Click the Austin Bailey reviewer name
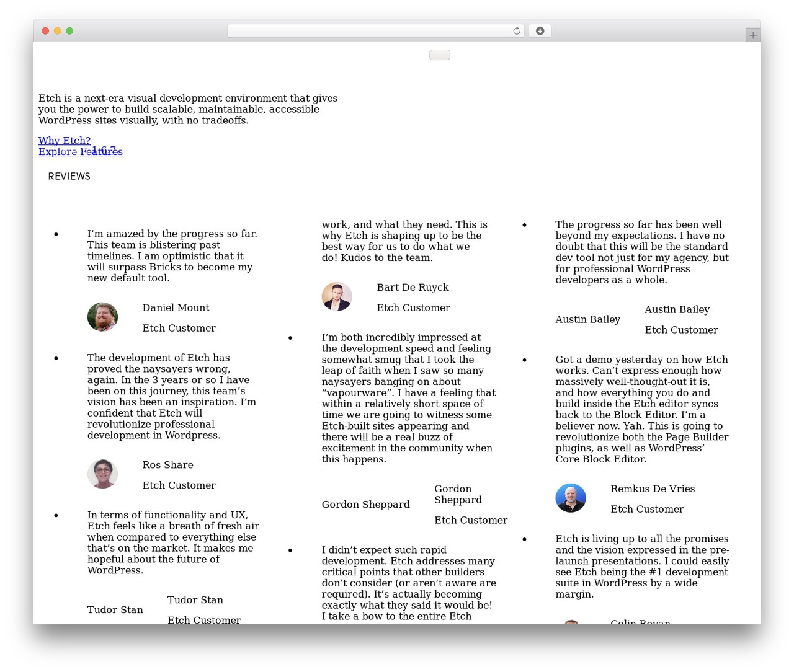Viewport: 794px width, 672px height. point(677,309)
